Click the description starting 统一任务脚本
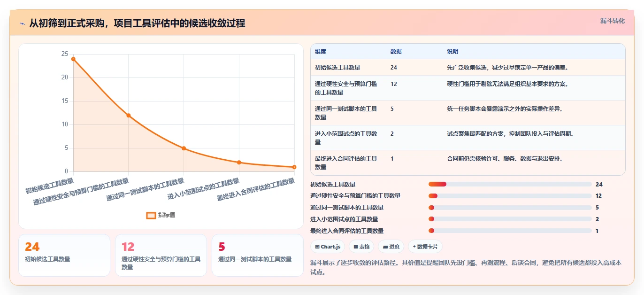The height and width of the screenshot is (295, 644). coord(505,109)
